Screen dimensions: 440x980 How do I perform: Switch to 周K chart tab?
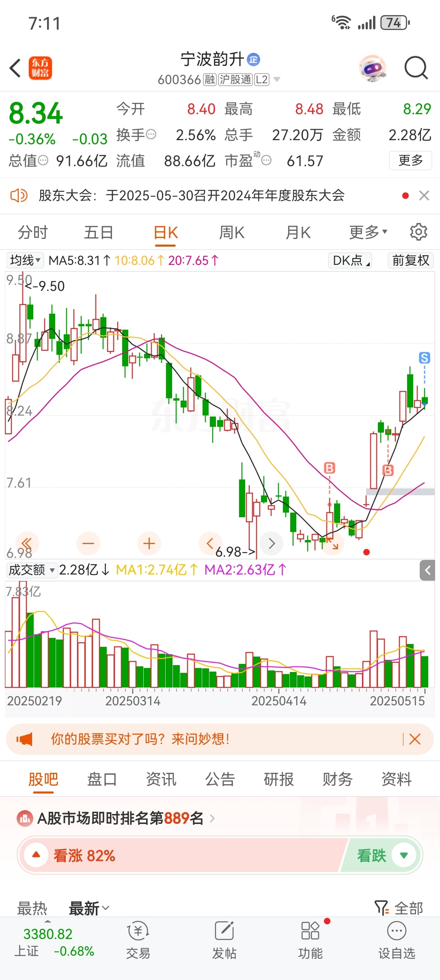click(x=232, y=233)
